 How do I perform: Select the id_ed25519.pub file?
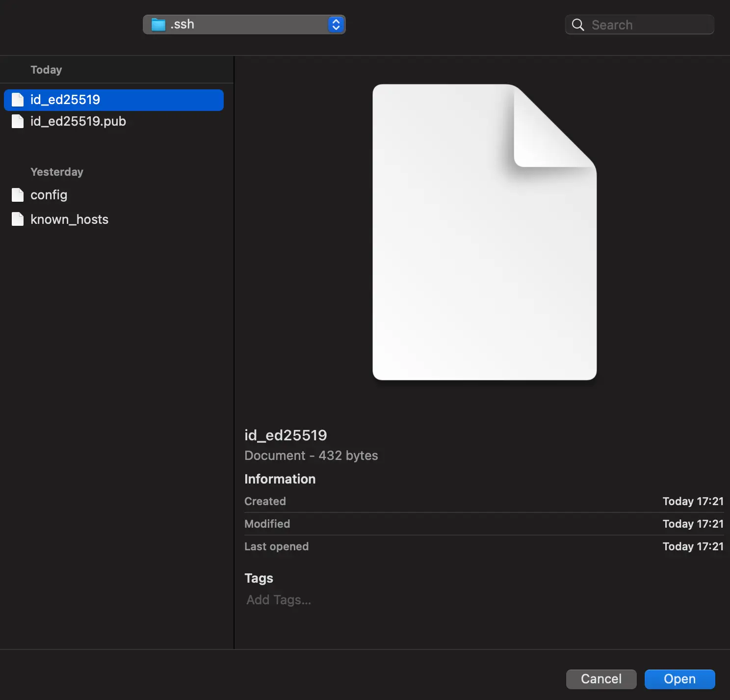(77, 121)
